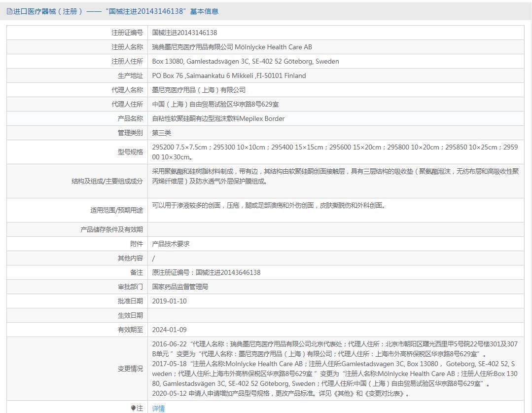The height and width of the screenshot is (413, 532).
Task: Click the 产品储存条件及有效期 label
Action: pyautogui.click(x=111, y=229)
